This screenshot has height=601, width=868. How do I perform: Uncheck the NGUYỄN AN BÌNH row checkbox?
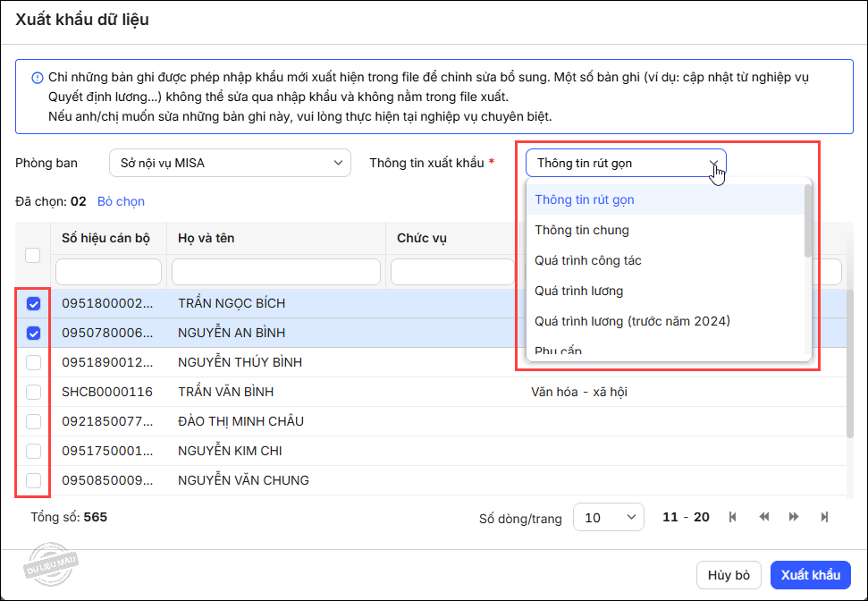click(33, 334)
